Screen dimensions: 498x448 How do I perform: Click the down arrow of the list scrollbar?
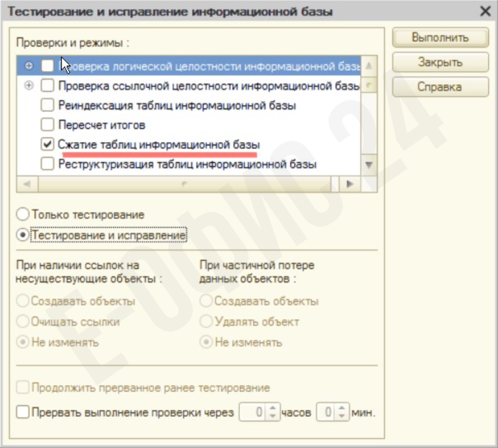[x=369, y=165]
